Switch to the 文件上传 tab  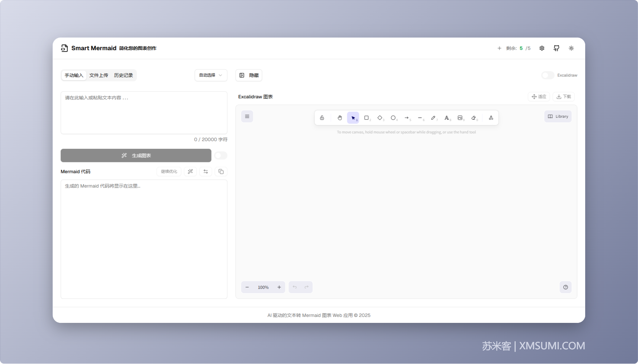pyautogui.click(x=99, y=75)
